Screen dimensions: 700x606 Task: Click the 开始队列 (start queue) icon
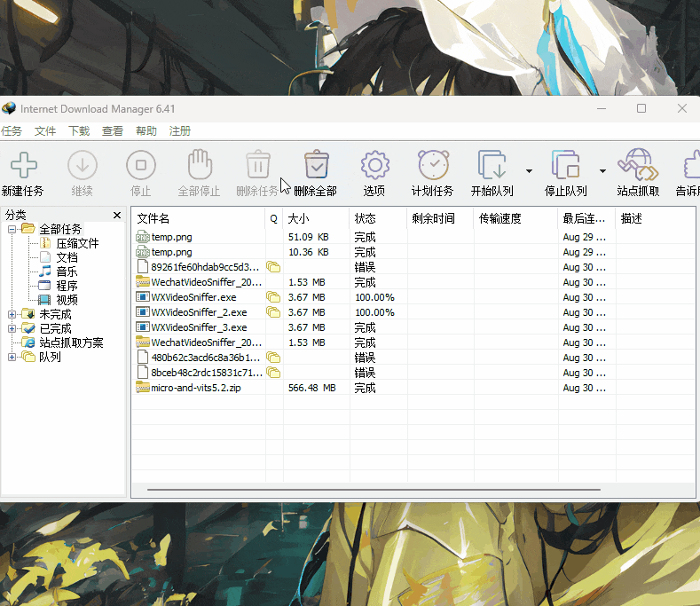492,166
